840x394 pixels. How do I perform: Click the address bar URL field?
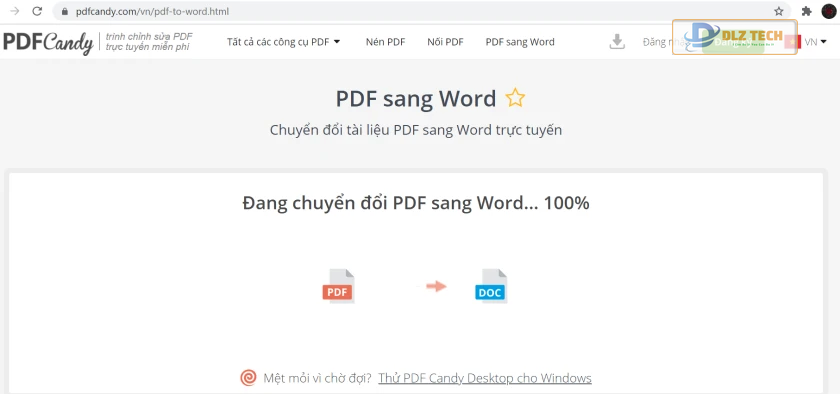coord(421,11)
